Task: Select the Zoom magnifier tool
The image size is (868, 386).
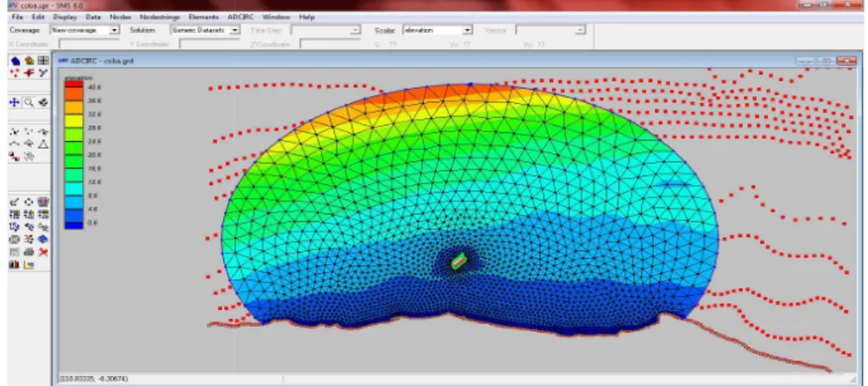Action: tap(29, 102)
